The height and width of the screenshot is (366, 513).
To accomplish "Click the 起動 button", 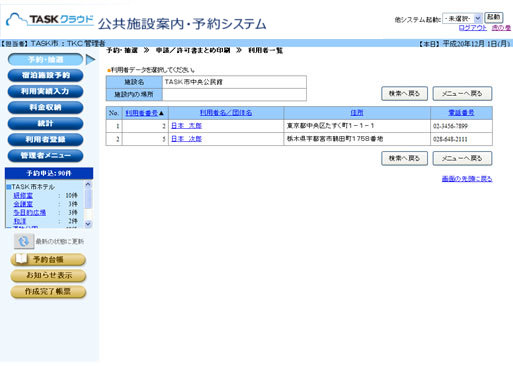I will pyautogui.click(x=493, y=17).
